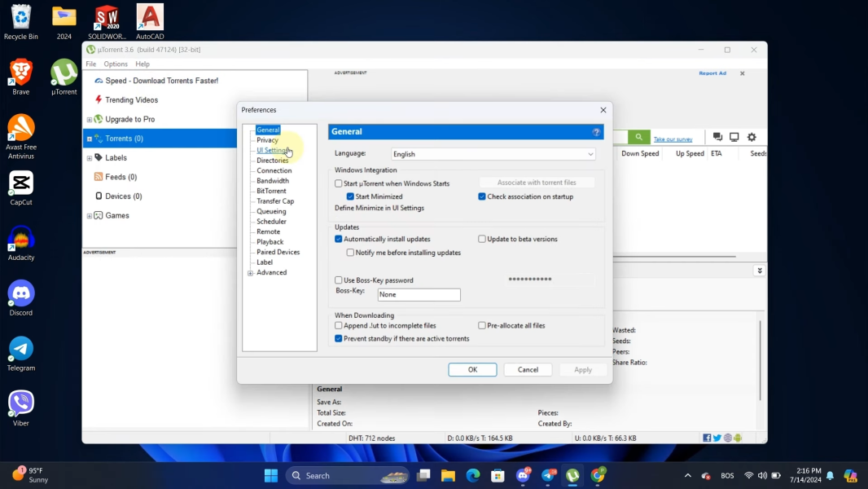Screen dimensions: 868x489
Task: Open Avast Free Antivirus desktop icon
Action: coord(21,137)
